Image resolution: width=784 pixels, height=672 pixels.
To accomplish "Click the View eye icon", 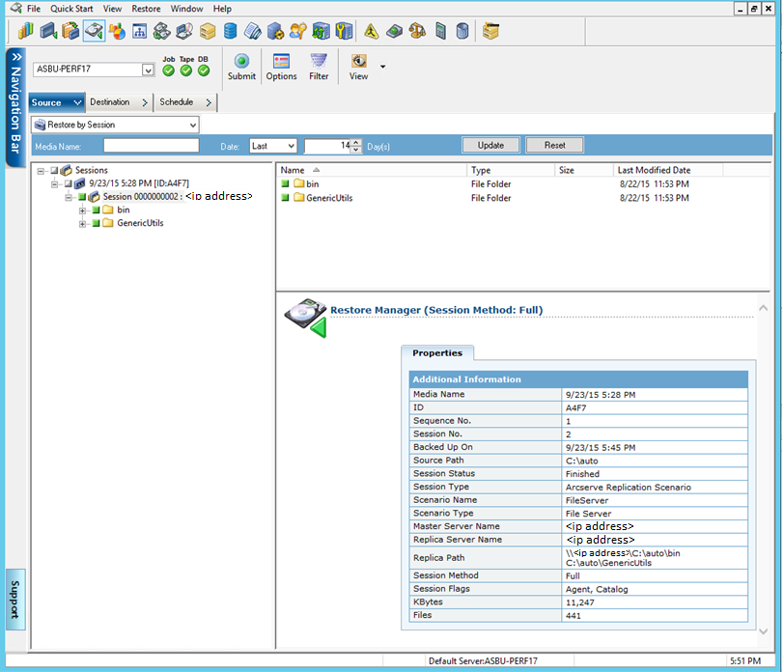I will point(359,62).
